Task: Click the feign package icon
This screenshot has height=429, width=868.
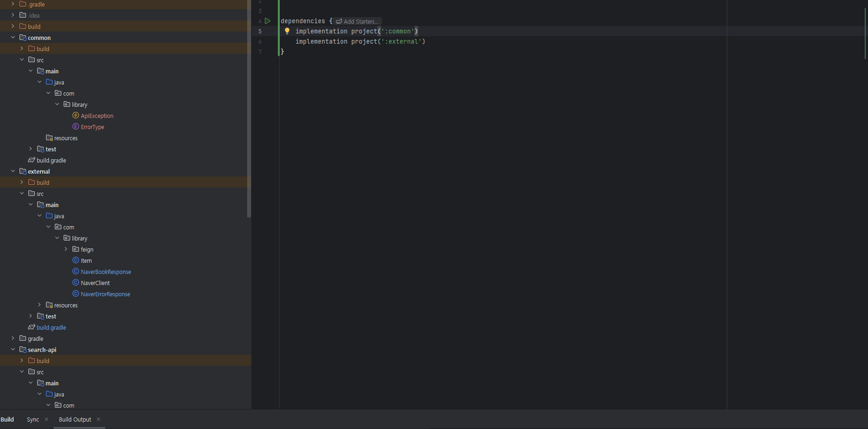Action: pos(76,249)
